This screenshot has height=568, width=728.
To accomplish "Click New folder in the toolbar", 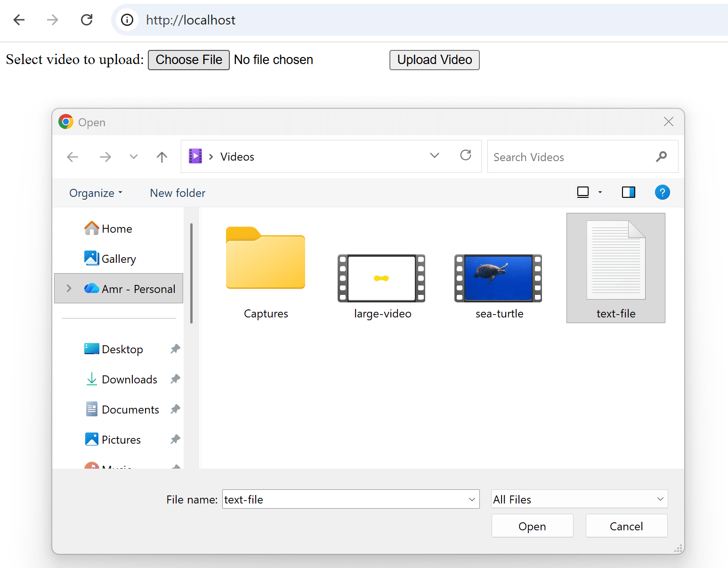I will pos(178,193).
